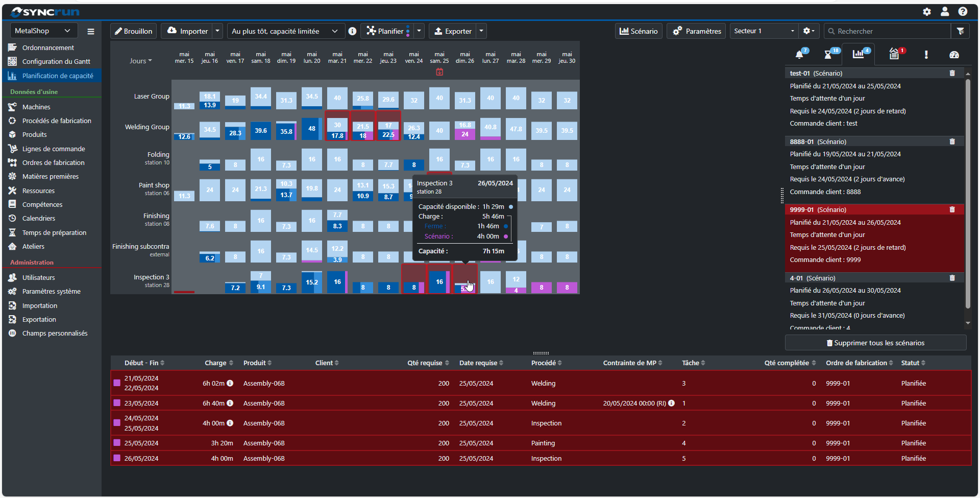Screen dimensions: 980x498
Task: Open the user account icon
Action: [945, 11]
